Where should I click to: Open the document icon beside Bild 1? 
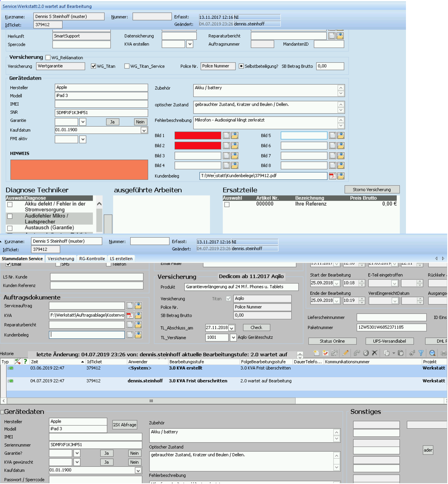(x=226, y=136)
